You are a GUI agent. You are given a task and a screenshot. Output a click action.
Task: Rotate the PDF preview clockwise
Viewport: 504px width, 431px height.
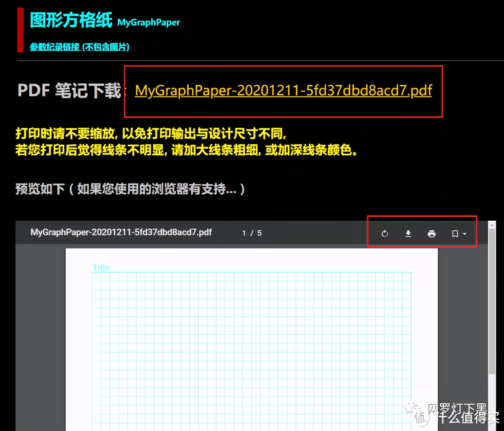385,234
